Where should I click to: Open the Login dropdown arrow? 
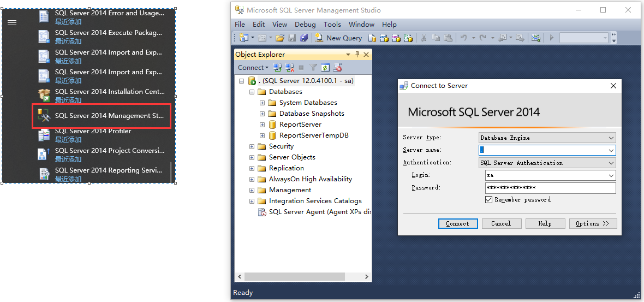pyautogui.click(x=611, y=175)
